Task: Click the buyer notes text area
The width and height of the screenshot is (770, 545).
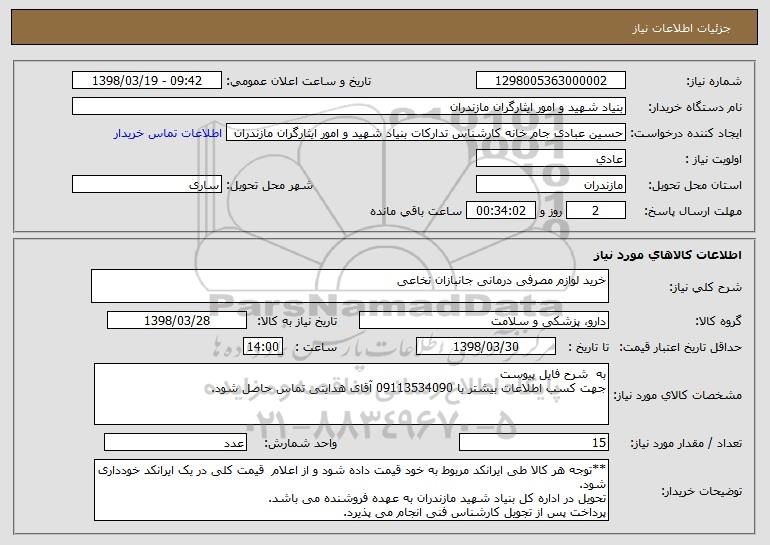Action: [351, 490]
